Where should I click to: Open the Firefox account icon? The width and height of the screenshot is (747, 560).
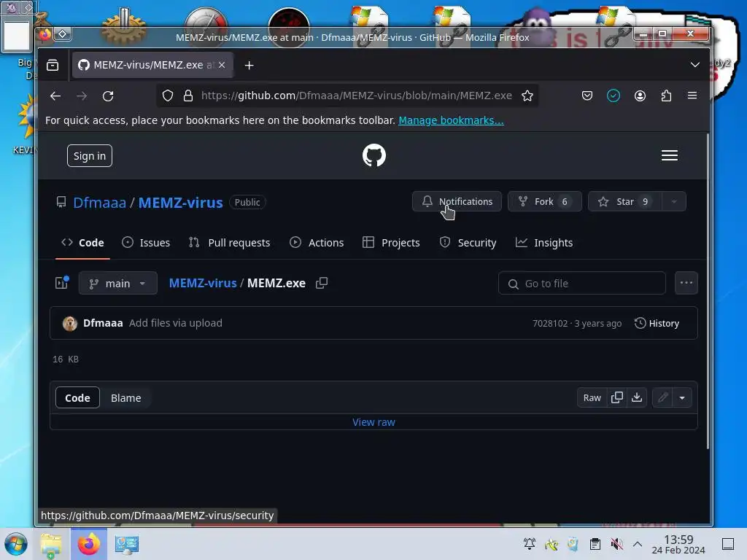[640, 96]
